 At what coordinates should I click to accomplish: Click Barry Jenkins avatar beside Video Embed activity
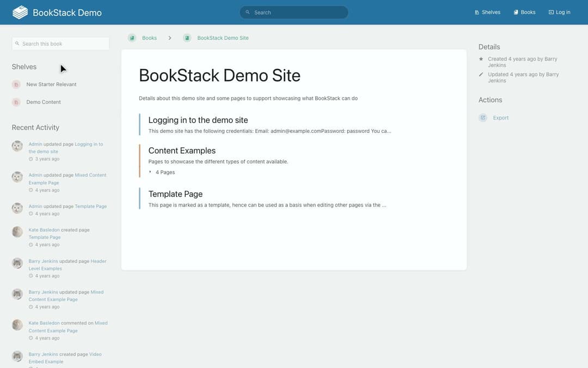pyautogui.click(x=17, y=356)
